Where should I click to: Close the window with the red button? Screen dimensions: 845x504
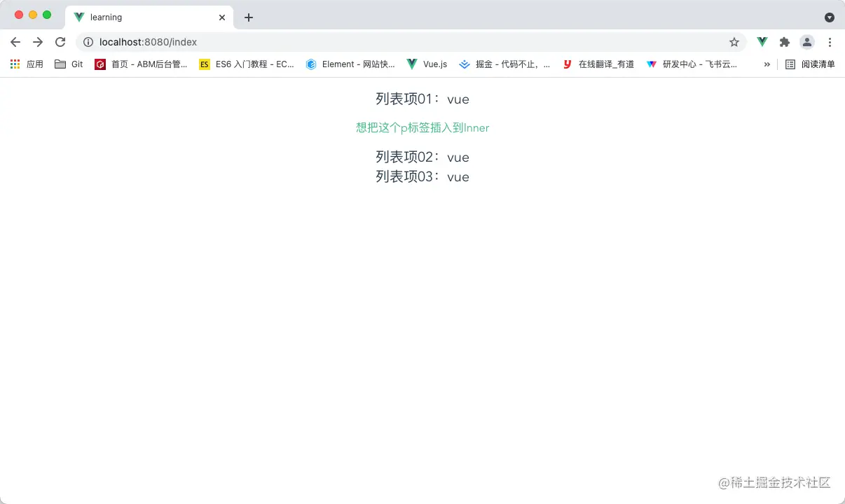pos(19,15)
